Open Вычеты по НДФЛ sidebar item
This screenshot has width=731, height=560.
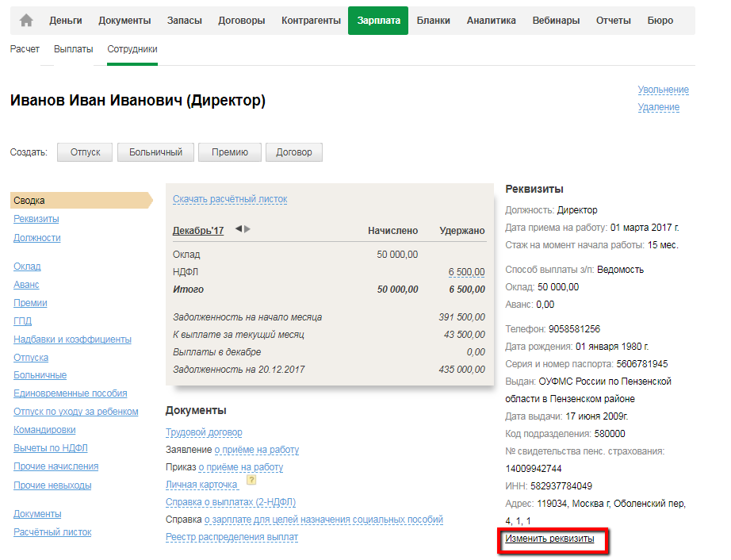pyautogui.click(x=50, y=448)
